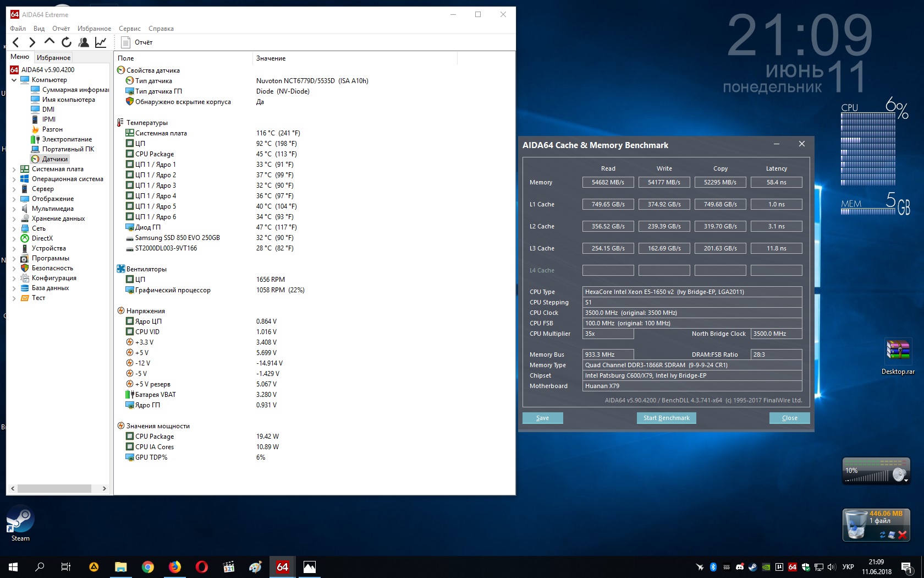Click the Отчёт report toolbar button

[x=136, y=42]
